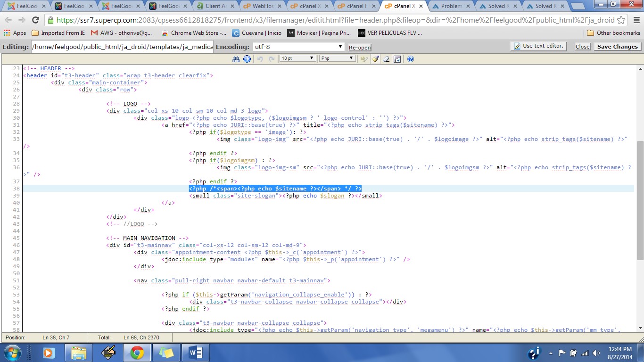Open the Apps bookmarks shortcut
Image resolution: width=644 pixels, height=362 pixels.
(x=15, y=33)
